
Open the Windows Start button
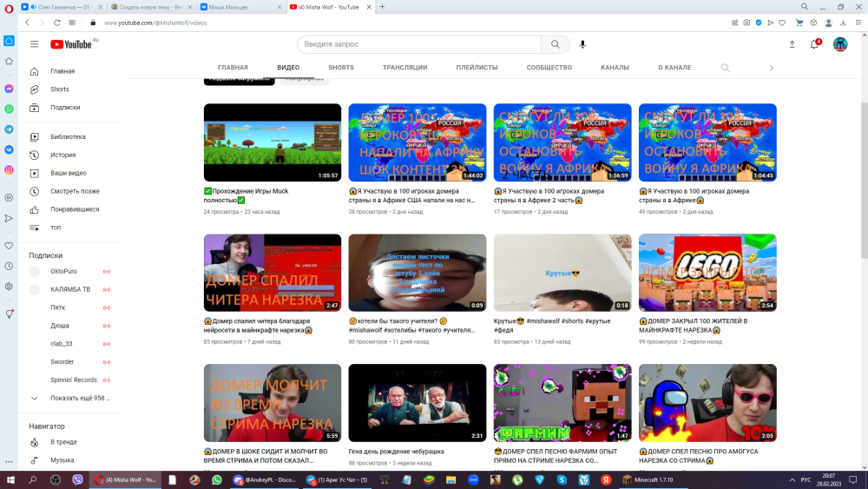point(10,479)
